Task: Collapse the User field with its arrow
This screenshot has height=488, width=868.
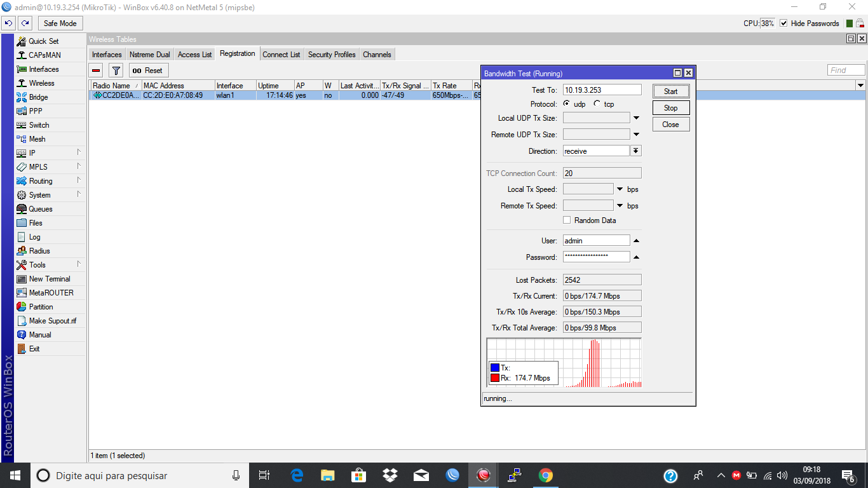Action: click(x=636, y=241)
